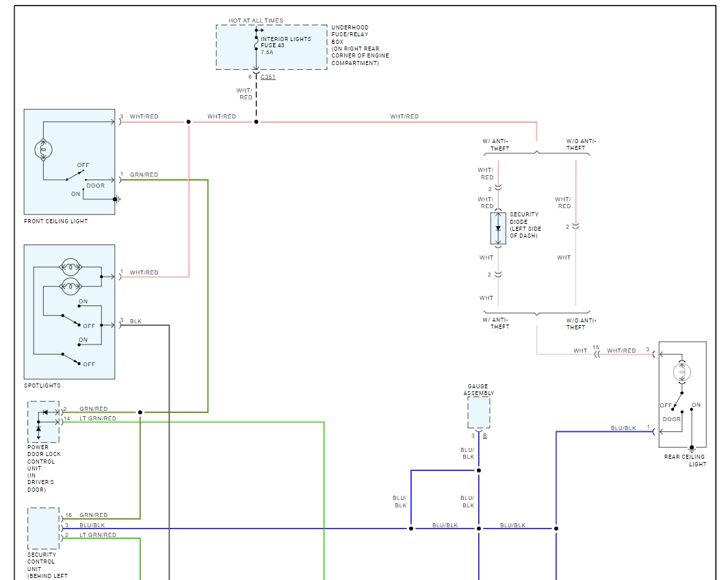
Task: Click 'LT GRN/RED' label at pin 14
Action: [98, 418]
